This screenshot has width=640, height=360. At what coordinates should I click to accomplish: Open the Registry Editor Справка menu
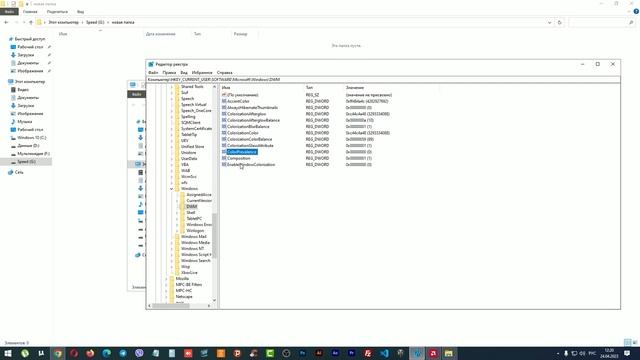(224, 72)
